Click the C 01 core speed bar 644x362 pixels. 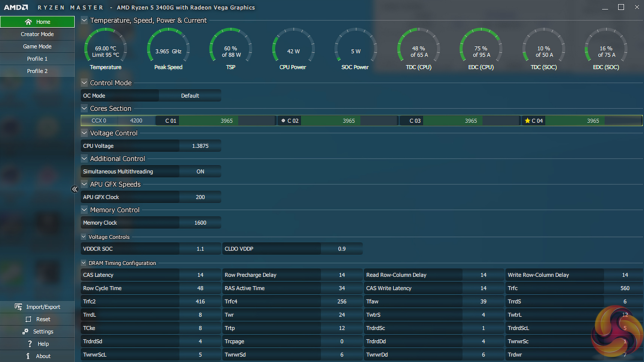pos(226,121)
